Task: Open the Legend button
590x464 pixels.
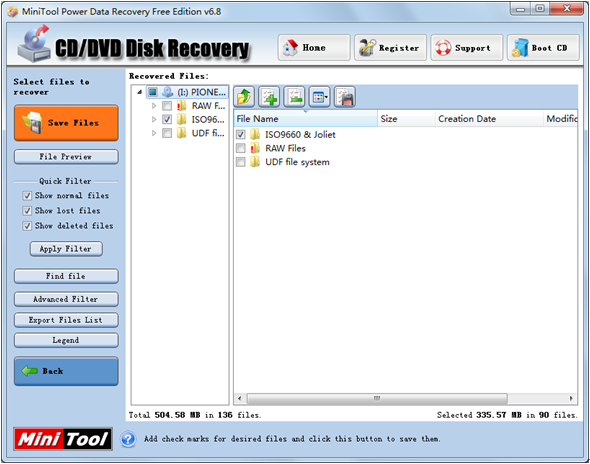Action: tap(66, 340)
